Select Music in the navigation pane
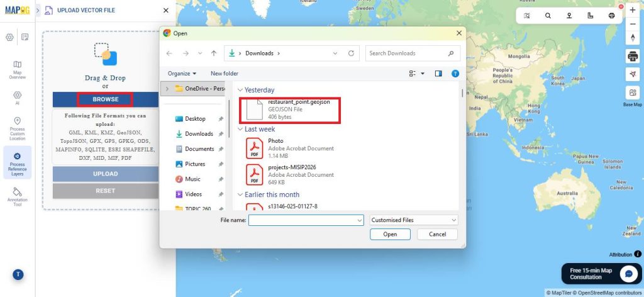 click(x=192, y=179)
